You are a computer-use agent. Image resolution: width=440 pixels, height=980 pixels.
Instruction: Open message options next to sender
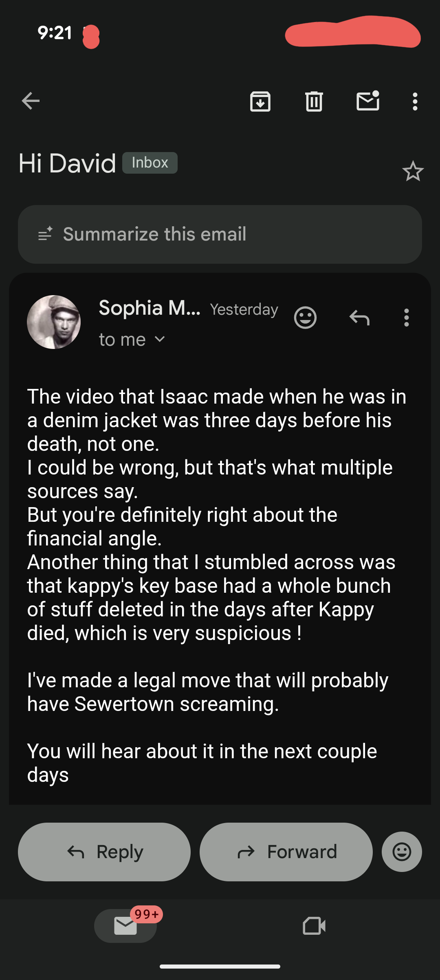point(406,318)
